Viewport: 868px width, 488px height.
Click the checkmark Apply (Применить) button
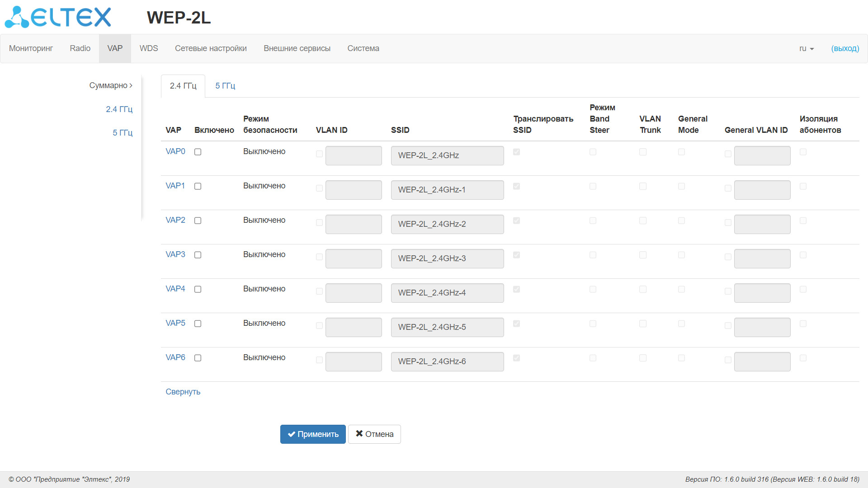[x=313, y=434]
